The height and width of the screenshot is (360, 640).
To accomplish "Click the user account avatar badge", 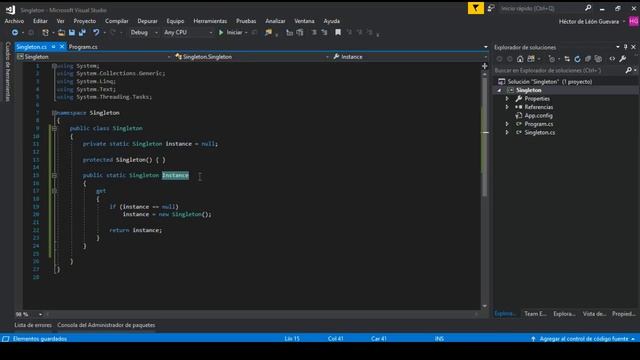I will [634, 21].
